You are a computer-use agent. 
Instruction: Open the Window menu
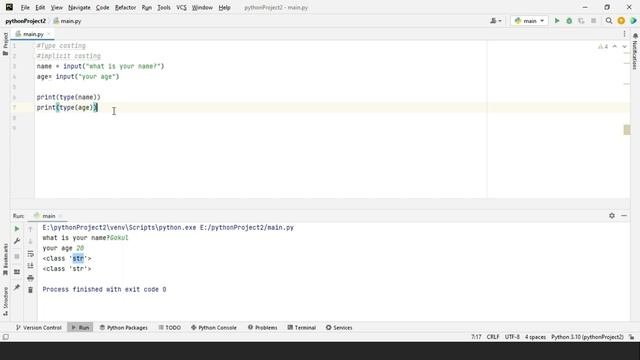click(x=202, y=7)
